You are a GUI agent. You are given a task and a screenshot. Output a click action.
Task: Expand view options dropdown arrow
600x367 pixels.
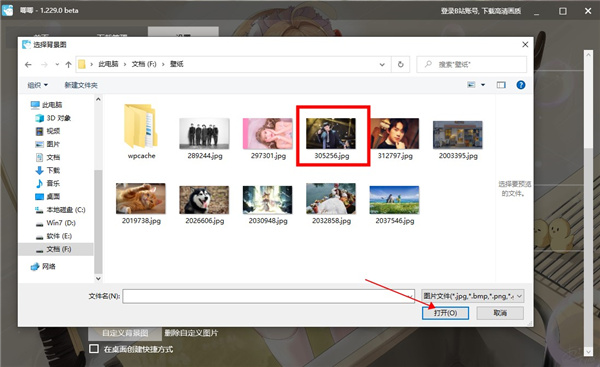click(x=483, y=85)
